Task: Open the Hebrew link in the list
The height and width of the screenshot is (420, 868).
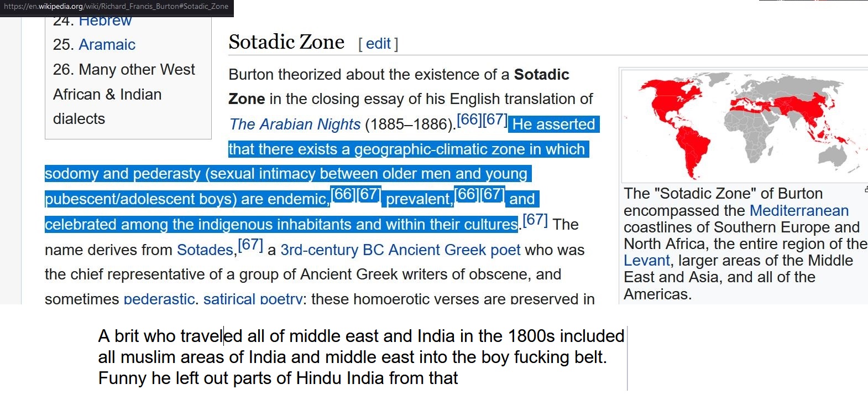Action: click(105, 22)
